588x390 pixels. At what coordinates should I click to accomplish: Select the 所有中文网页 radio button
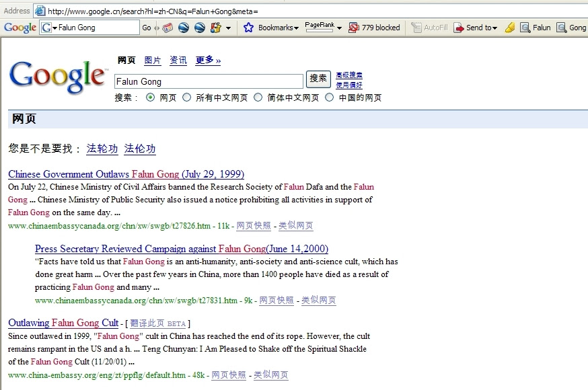click(186, 97)
